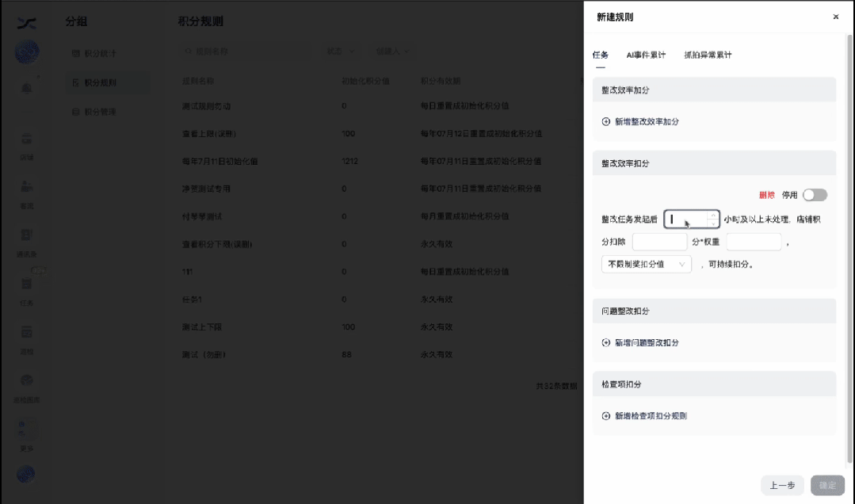855x504 pixels.
Task: Click the plus icon beside 新增整改效率加分
Action: tap(606, 121)
